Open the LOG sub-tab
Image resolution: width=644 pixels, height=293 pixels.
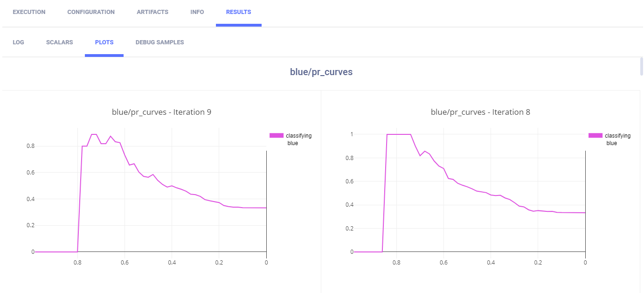[19, 42]
